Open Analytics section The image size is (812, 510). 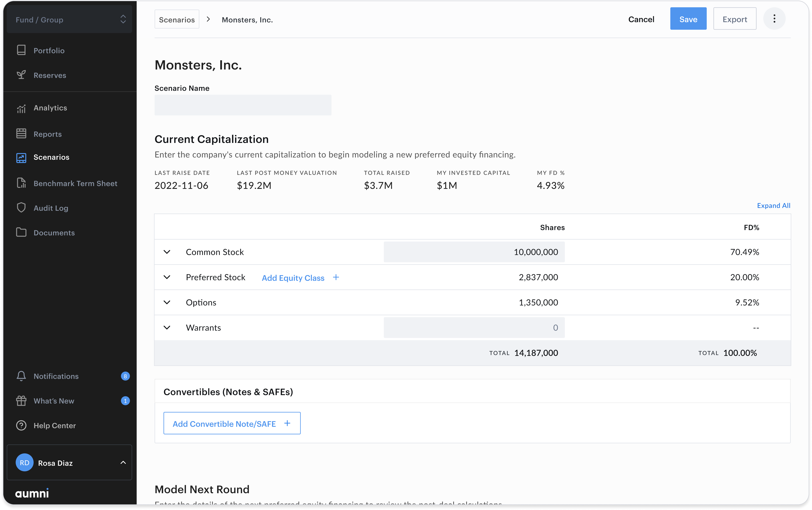pos(50,108)
